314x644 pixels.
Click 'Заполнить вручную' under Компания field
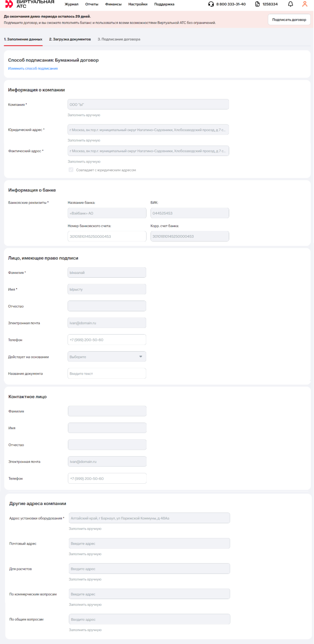coord(84,115)
